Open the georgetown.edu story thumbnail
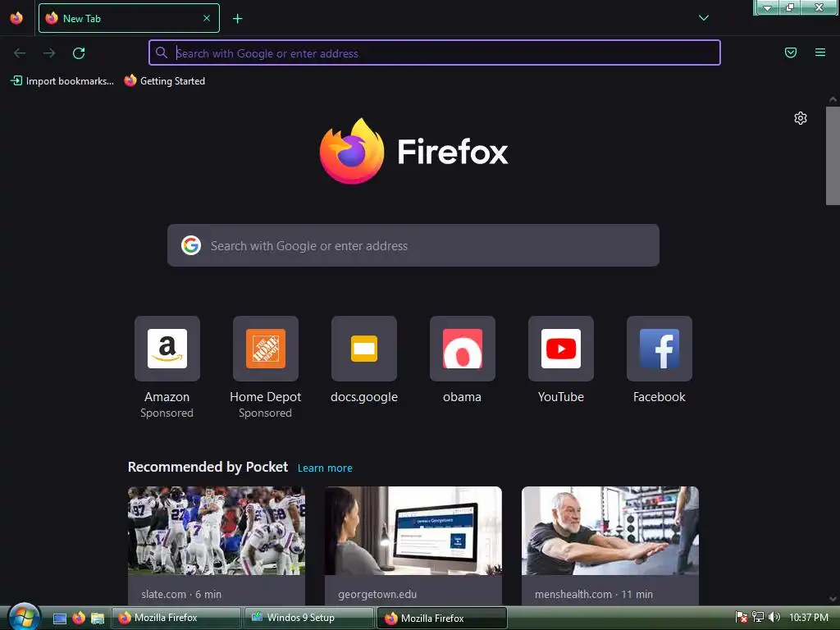 pos(413,531)
